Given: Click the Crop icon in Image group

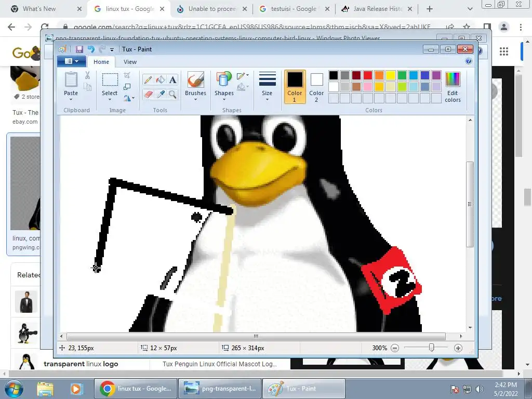Looking at the screenshot, I should point(127,75).
